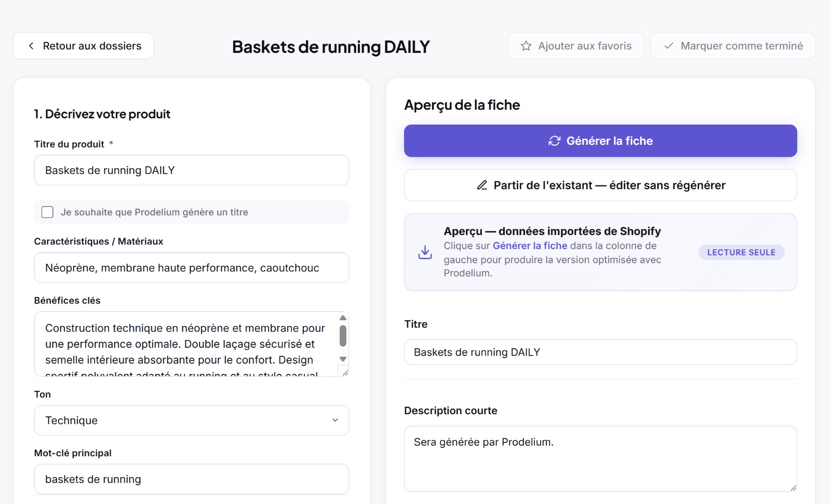The height and width of the screenshot is (504, 831).
Task: Click the back chevron icon beside Retour aux dossiers
Action: pos(31,46)
